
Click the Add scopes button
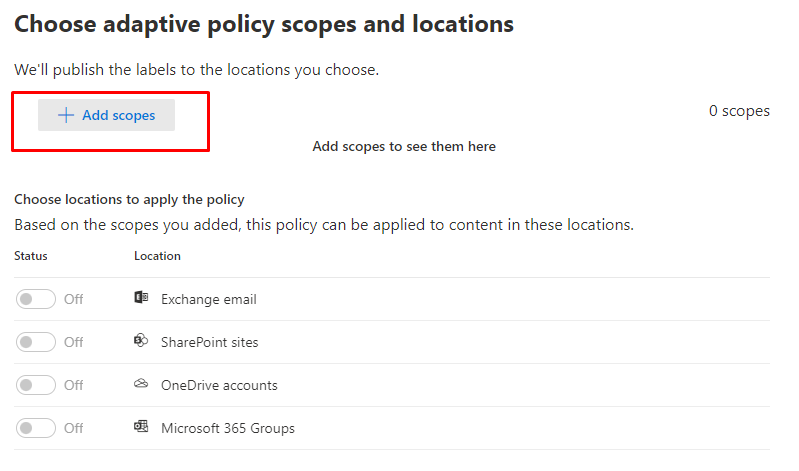pos(106,115)
